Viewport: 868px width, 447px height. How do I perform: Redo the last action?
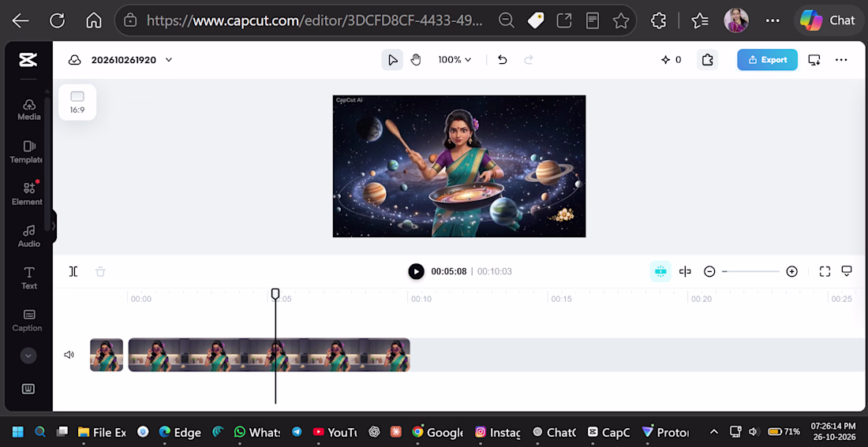tap(529, 60)
